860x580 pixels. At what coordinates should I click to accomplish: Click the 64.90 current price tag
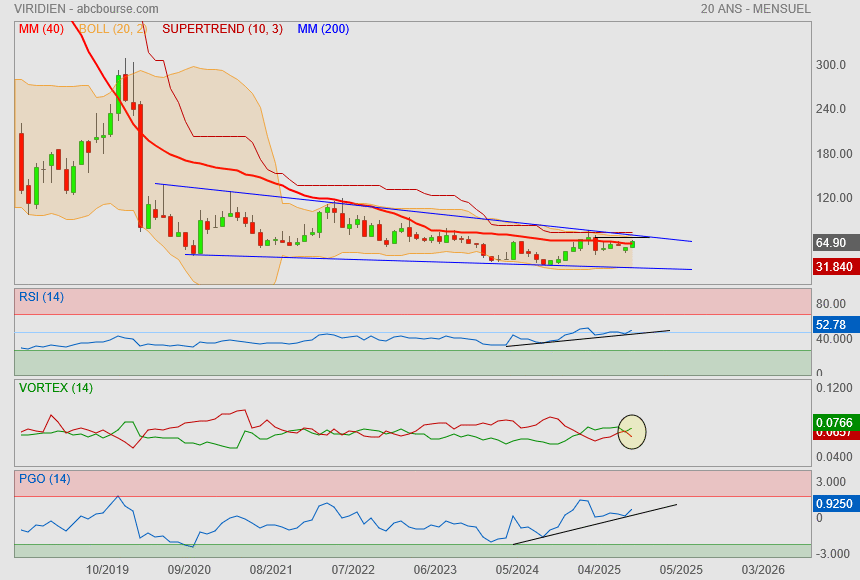click(831, 243)
